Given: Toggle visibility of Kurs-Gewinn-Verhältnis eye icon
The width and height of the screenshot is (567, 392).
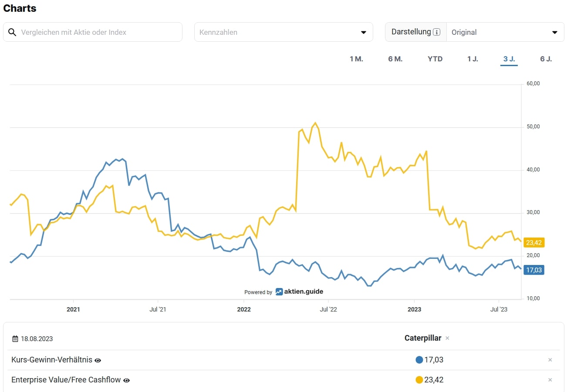Looking at the screenshot, I should tap(98, 360).
